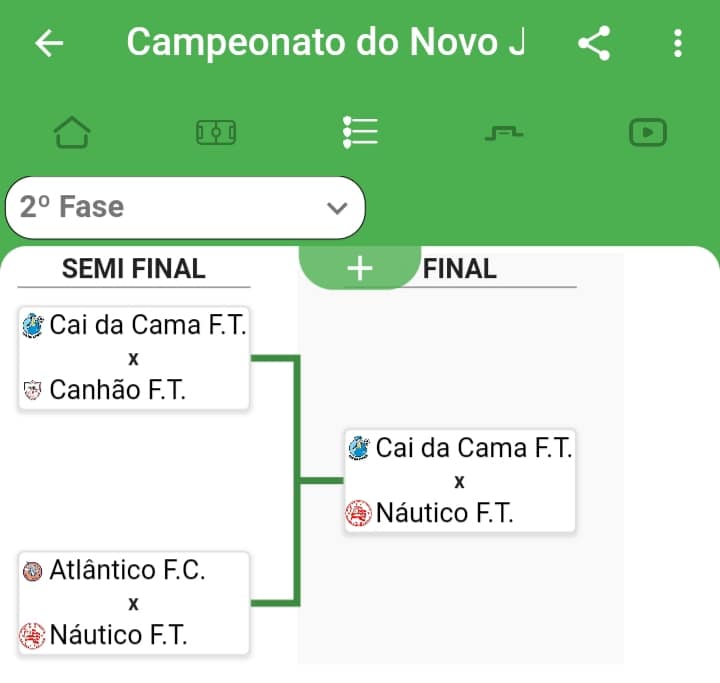Open Atlântico vs Náutico semifinal match

(134, 603)
